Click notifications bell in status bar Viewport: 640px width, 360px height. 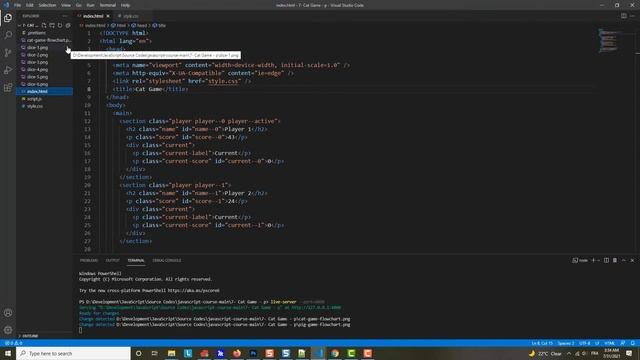[x=633, y=343]
